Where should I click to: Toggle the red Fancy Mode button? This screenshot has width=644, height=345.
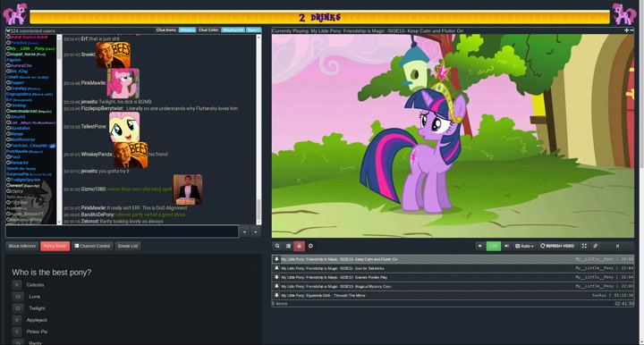(55, 246)
